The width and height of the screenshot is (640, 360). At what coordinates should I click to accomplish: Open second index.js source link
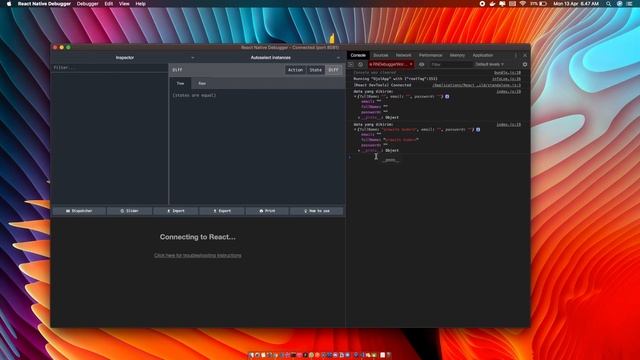[509, 124]
